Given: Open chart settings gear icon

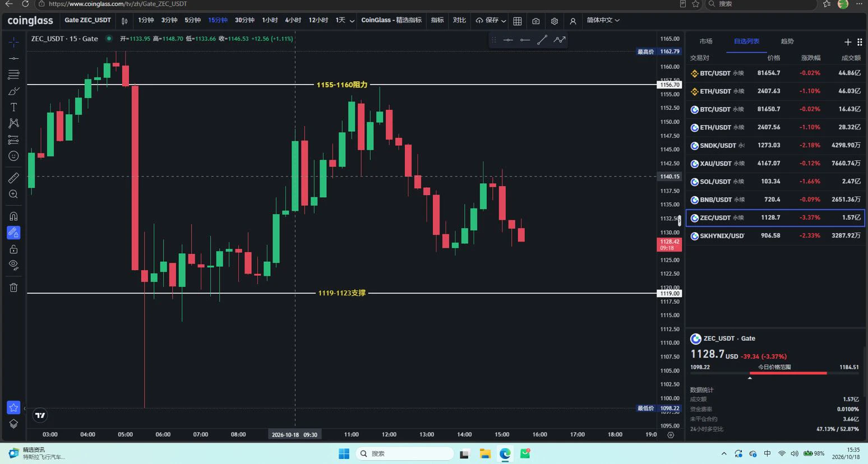Looking at the screenshot, I should (554, 21).
